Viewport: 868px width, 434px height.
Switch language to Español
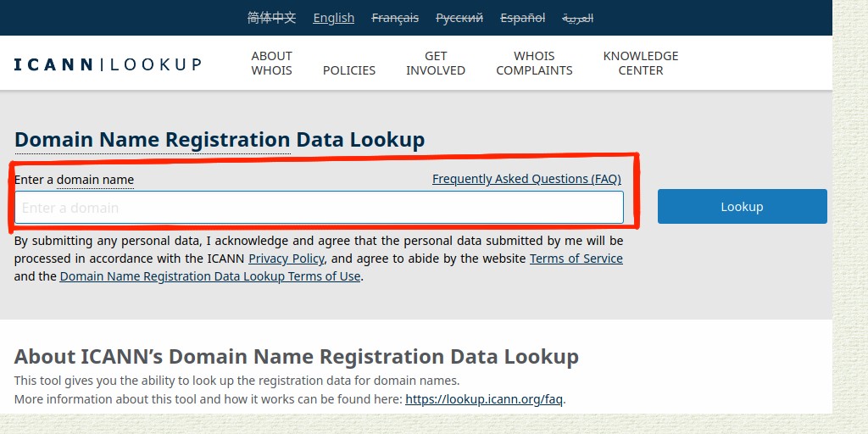click(x=522, y=19)
